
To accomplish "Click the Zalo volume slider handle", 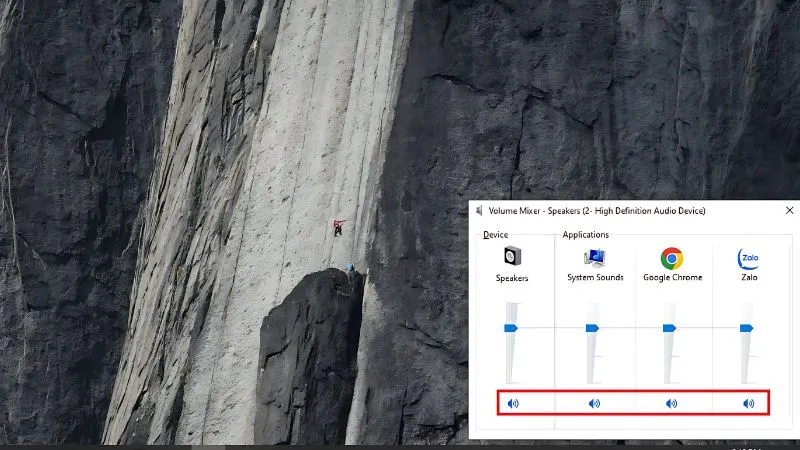I will click(x=746, y=328).
